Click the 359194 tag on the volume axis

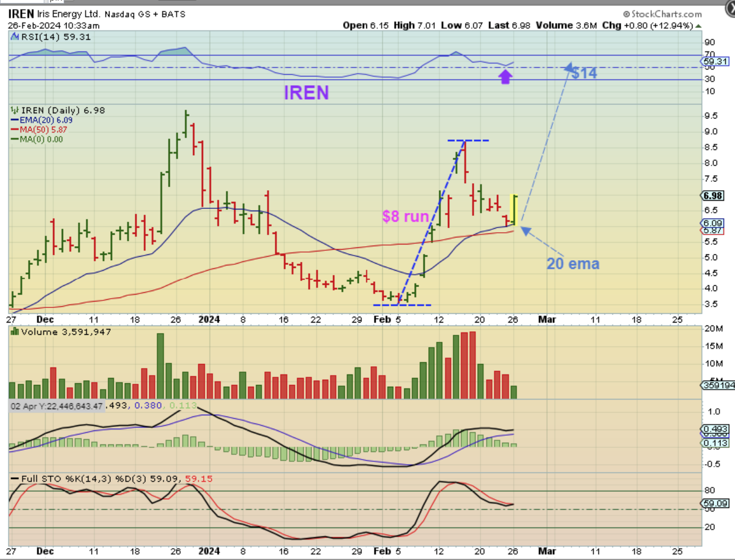(719, 385)
